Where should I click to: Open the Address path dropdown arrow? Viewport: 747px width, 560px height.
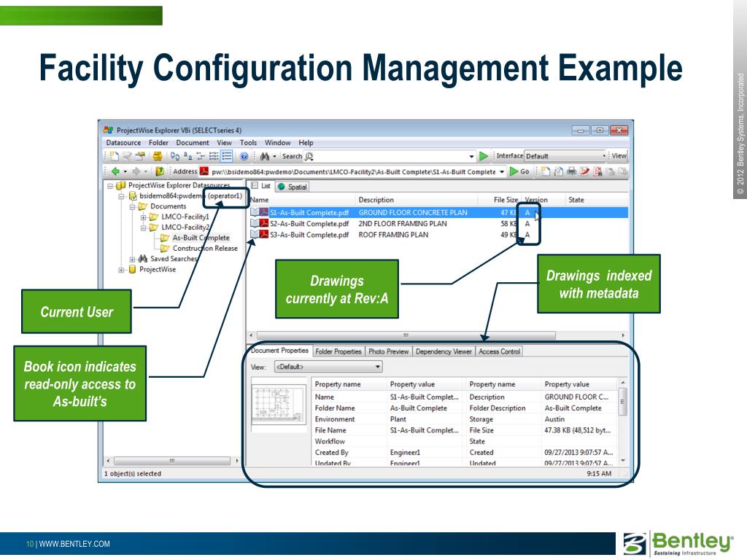tap(502, 171)
